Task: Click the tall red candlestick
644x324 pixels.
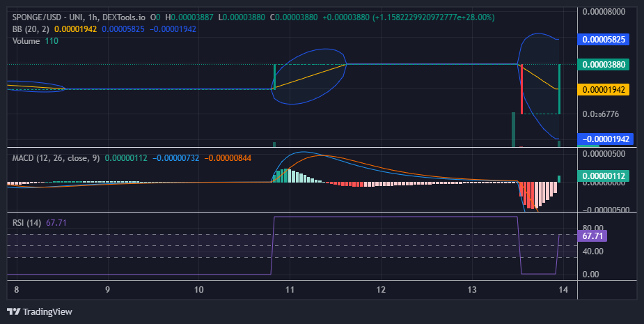Action: tap(521, 89)
